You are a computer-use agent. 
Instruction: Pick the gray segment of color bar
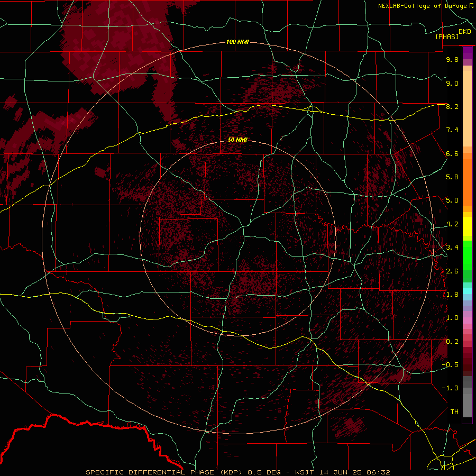pos(467,405)
